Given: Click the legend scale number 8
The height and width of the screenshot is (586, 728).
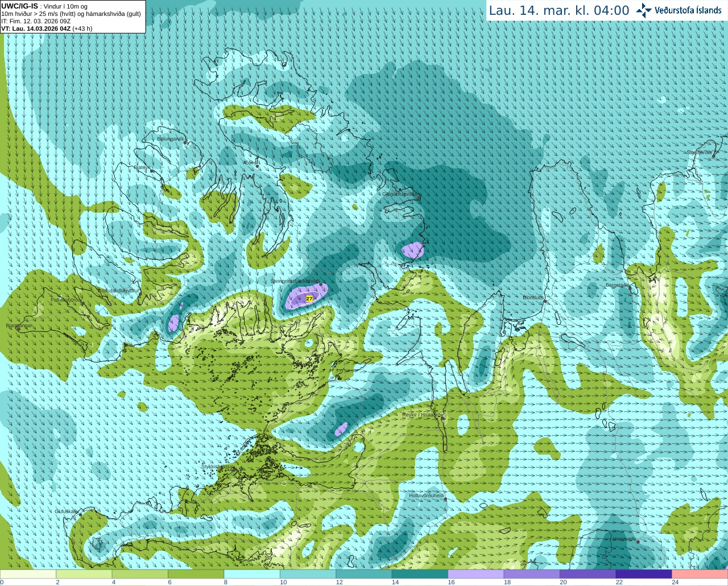Looking at the screenshot, I should [225, 582].
